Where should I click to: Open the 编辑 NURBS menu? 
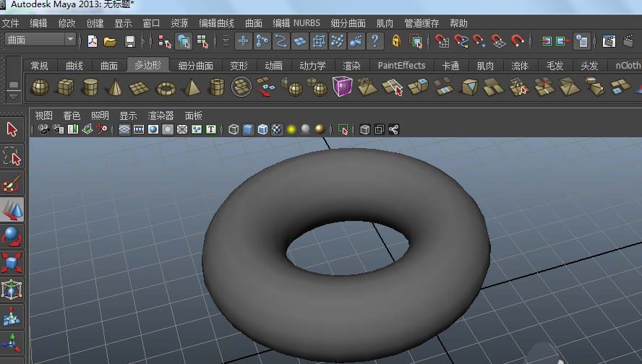(x=296, y=23)
